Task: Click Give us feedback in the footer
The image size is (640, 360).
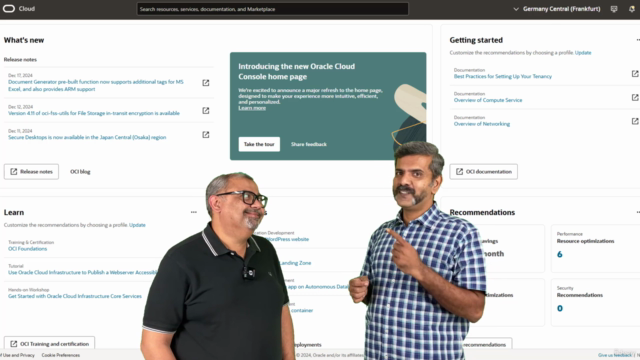Action: click(x=614, y=355)
